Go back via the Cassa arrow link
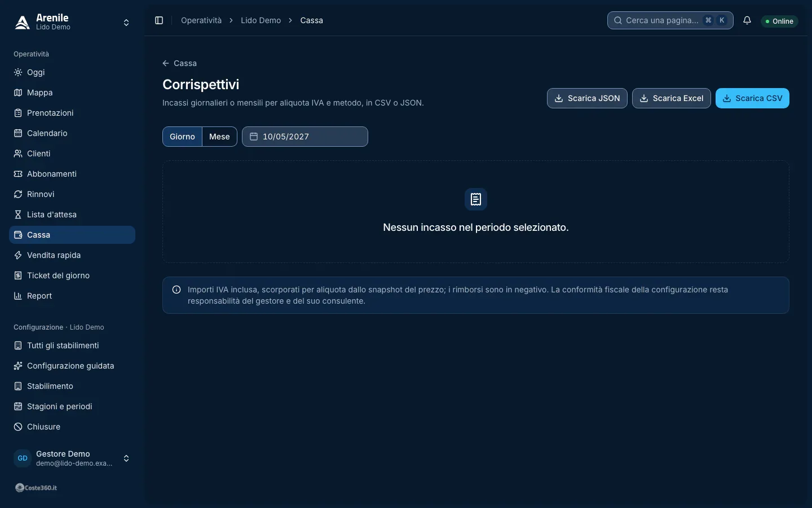 tap(179, 63)
